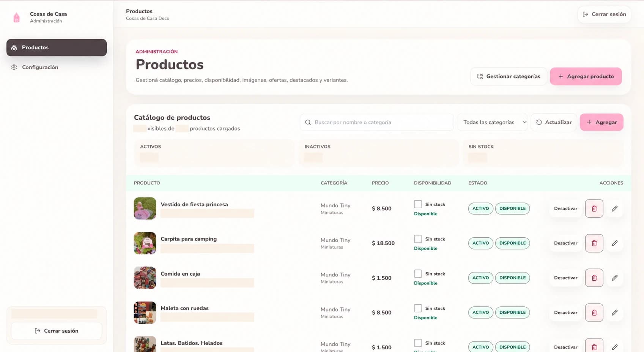Click the Comida en caja product image
Screen dimensions: 644x352
(x=145, y=278)
